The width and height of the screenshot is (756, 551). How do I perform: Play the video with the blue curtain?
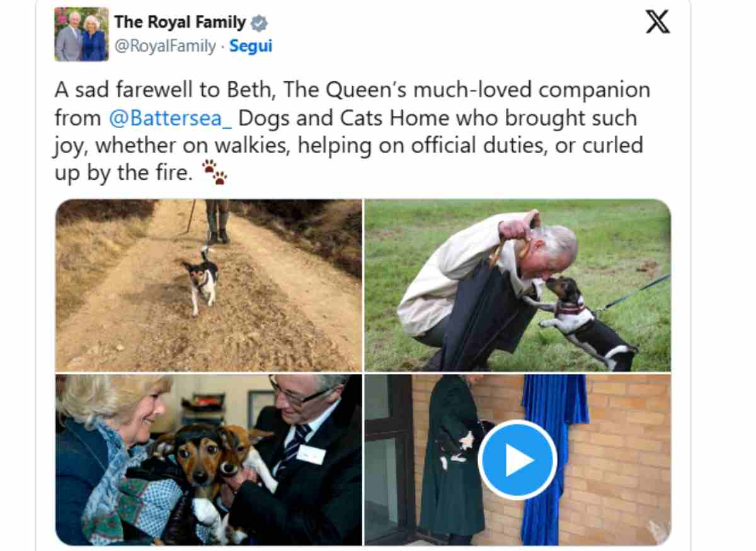517,460
